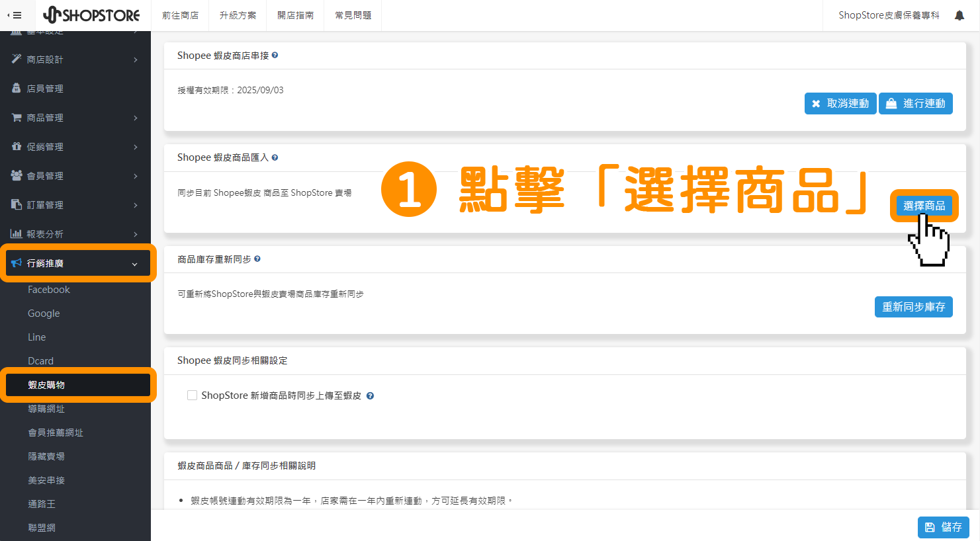This screenshot has height=541, width=980.
Task: Expand 促銷管理 submenu arrow
Action: coord(136,147)
